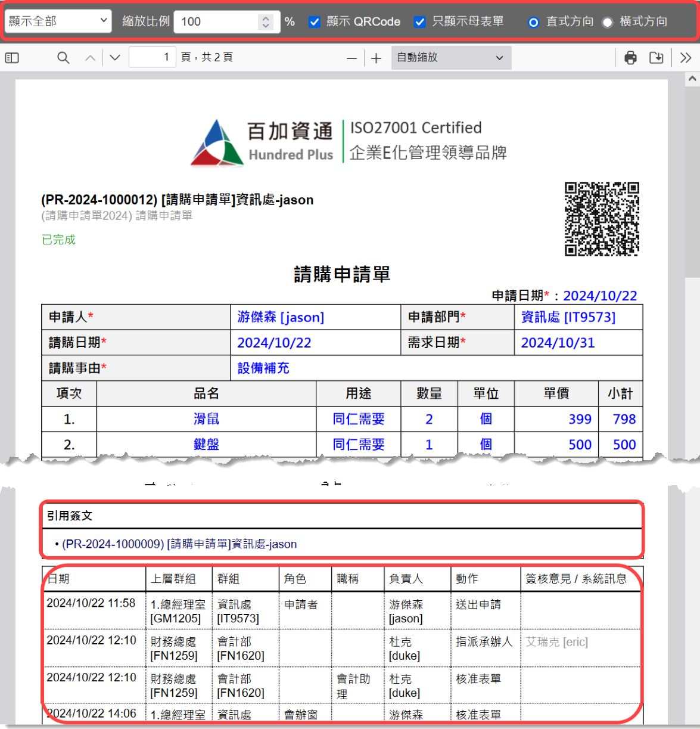Viewport: 700px width, 729px height.
Task: Click the 2024/10/22 11:58 date cell
Action: [91, 603]
